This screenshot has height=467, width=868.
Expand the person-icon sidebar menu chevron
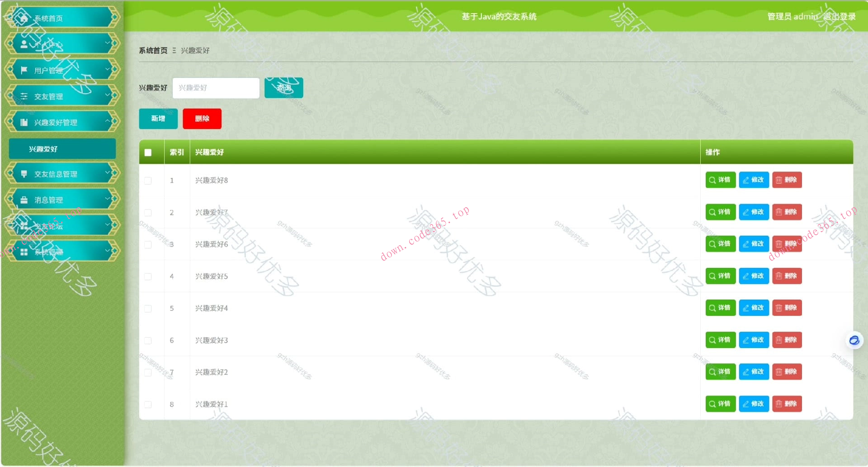[108, 43]
